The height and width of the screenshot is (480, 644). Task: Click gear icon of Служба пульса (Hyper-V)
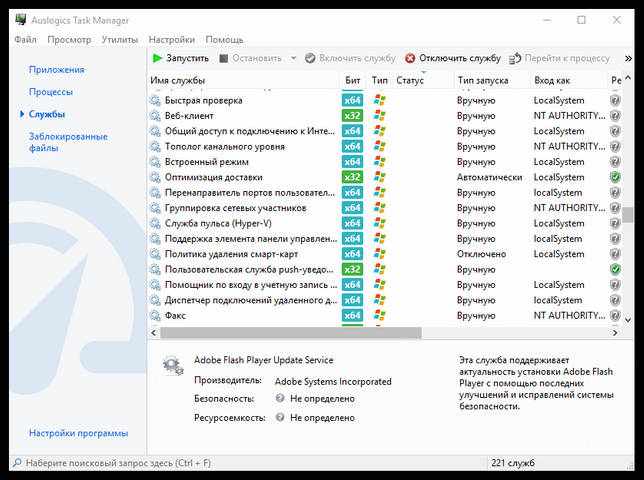pyautogui.click(x=155, y=223)
